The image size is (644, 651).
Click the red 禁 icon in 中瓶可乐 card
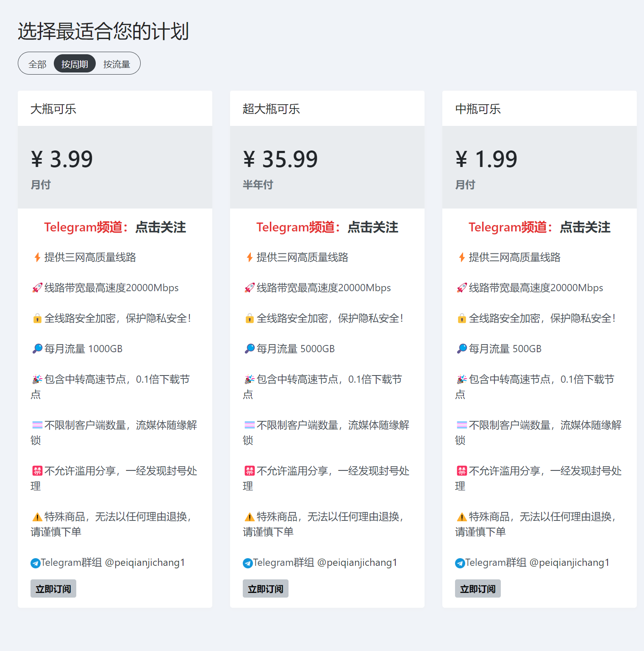pyautogui.click(x=462, y=470)
